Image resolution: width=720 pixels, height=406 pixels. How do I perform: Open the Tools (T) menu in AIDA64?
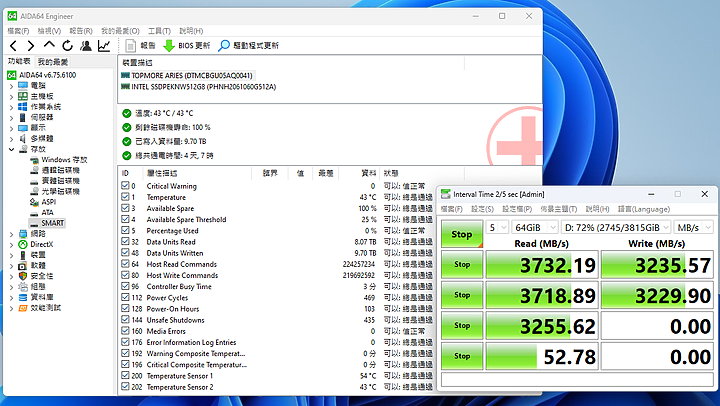pos(159,31)
